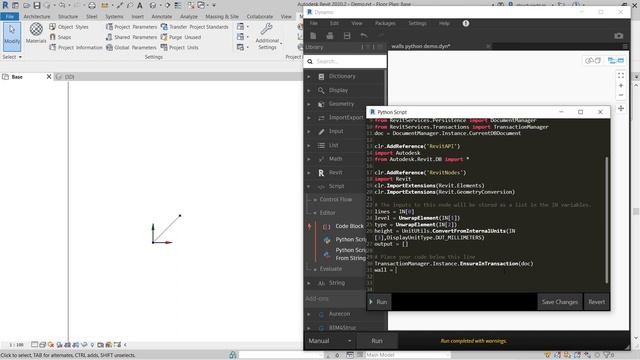Image resolution: width=640 pixels, height=360 pixels.
Task: Switch to Architecture ribbon tab
Action: pos(37,16)
